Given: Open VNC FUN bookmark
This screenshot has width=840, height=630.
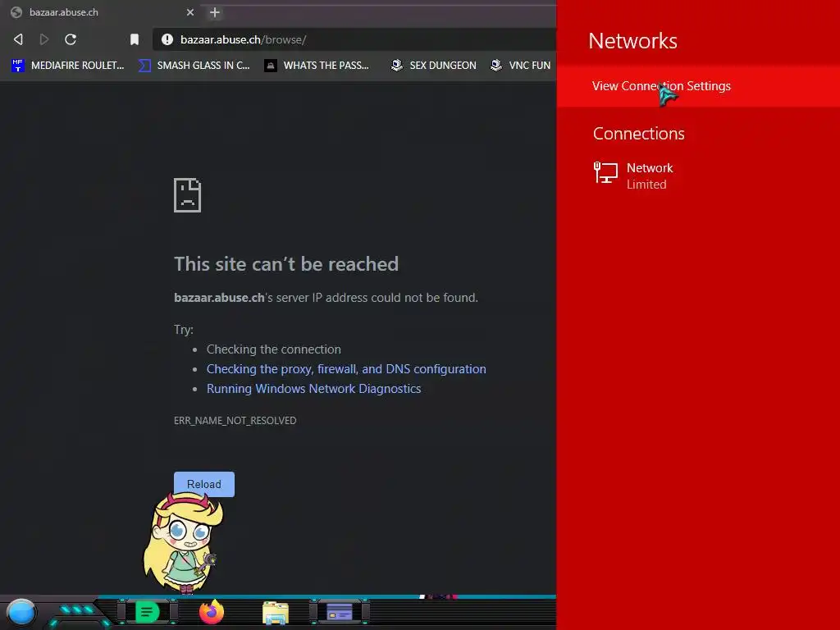Looking at the screenshot, I should click(521, 66).
